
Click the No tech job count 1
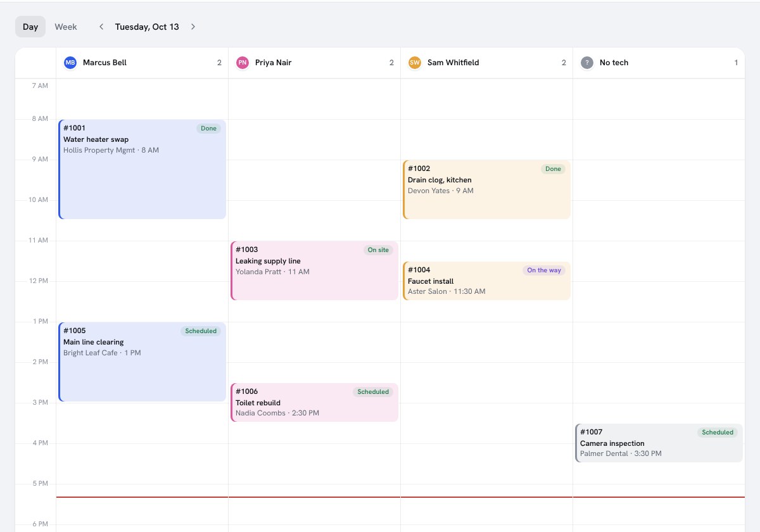(736, 63)
